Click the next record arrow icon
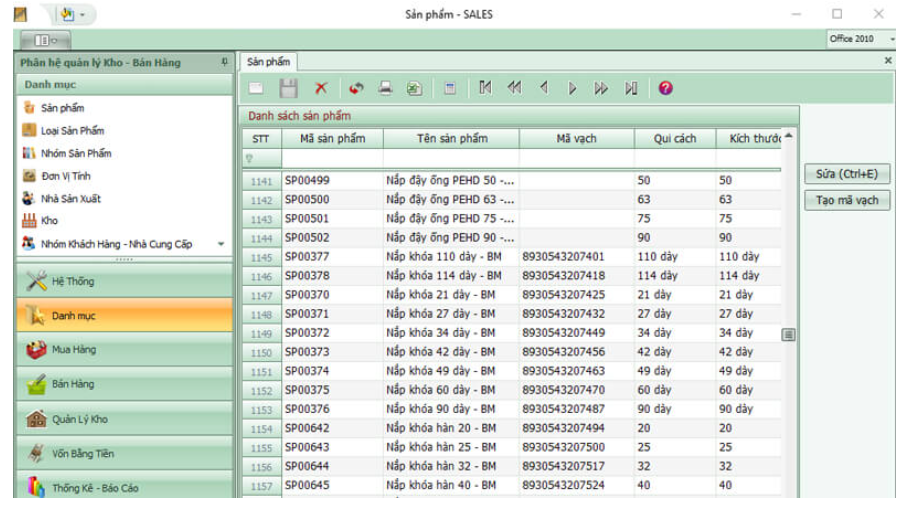Screen dimensions: 909x515 click(573, 88)
